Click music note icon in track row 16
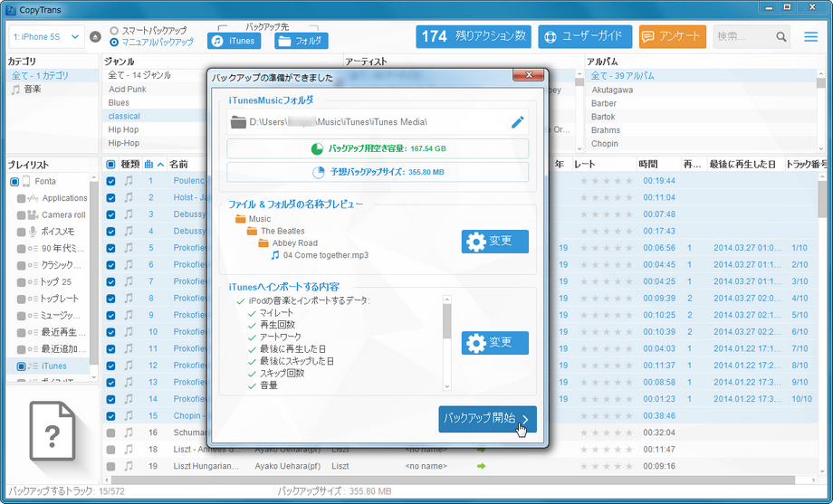 129,433
